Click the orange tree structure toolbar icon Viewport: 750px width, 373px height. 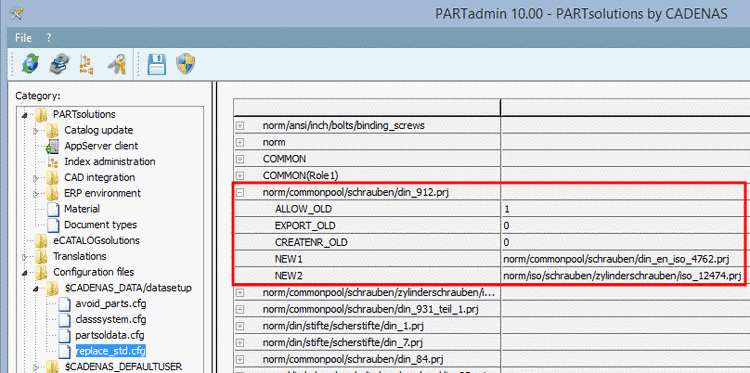coord(87,64)
